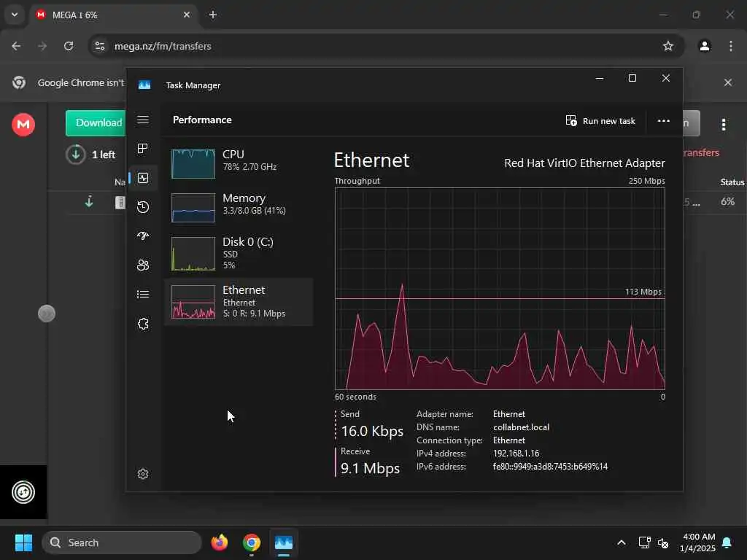The height and width of the screenshot is (560, 747).
Task: Open Chrome three-dot menu
Action: 731,46
